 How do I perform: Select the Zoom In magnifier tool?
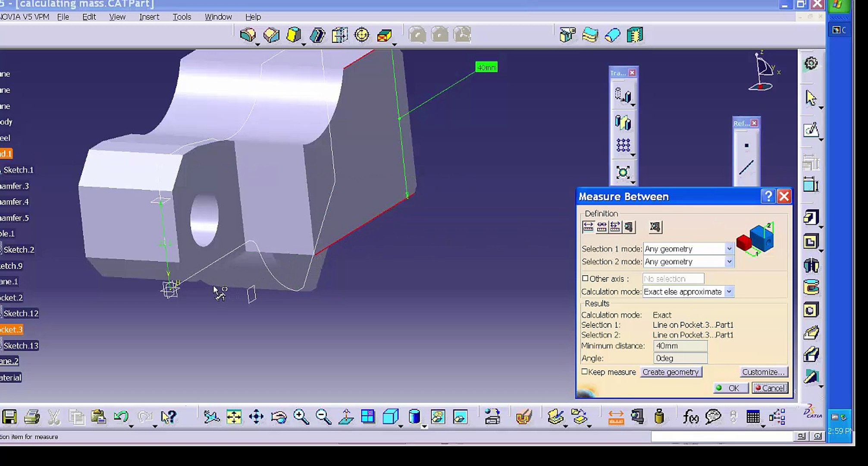point(301,417)
